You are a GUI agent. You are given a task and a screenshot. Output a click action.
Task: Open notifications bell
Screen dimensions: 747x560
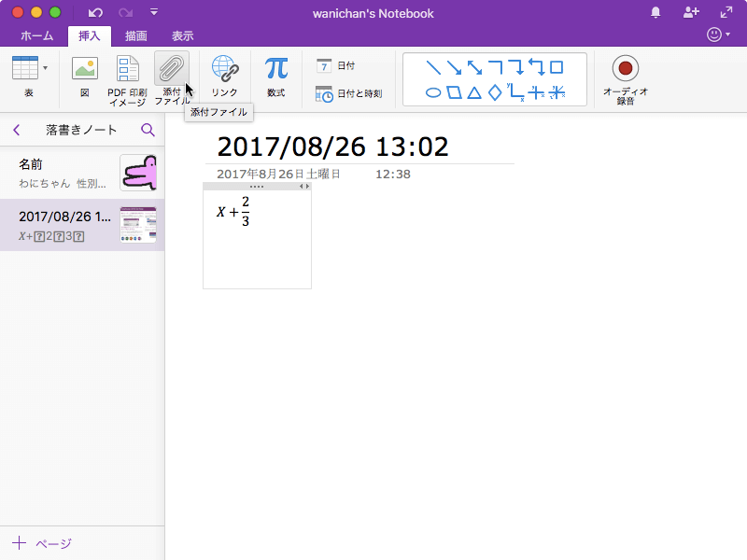click(655, 13)
